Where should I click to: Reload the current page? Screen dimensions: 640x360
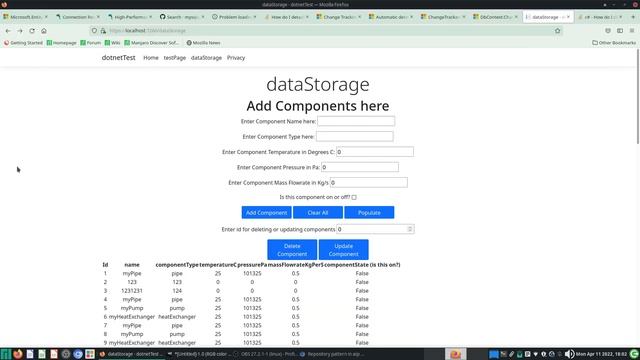[32, 31]
